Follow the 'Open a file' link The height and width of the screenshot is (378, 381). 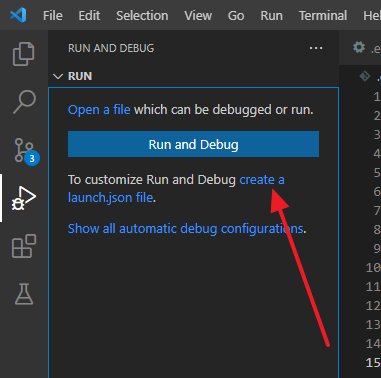coord(99,110)
